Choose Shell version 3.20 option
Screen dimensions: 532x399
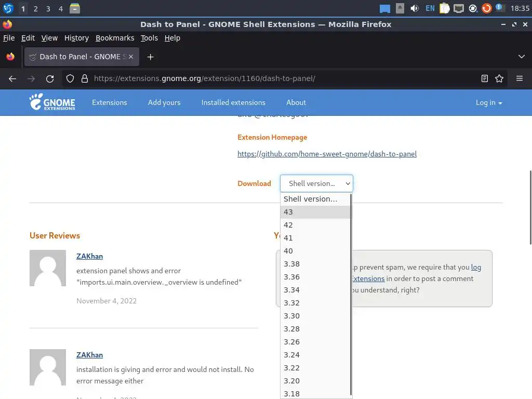315,381
